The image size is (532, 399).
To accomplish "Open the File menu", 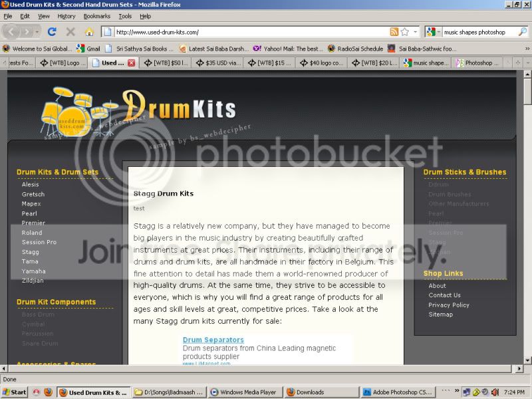I will (8, 16).
